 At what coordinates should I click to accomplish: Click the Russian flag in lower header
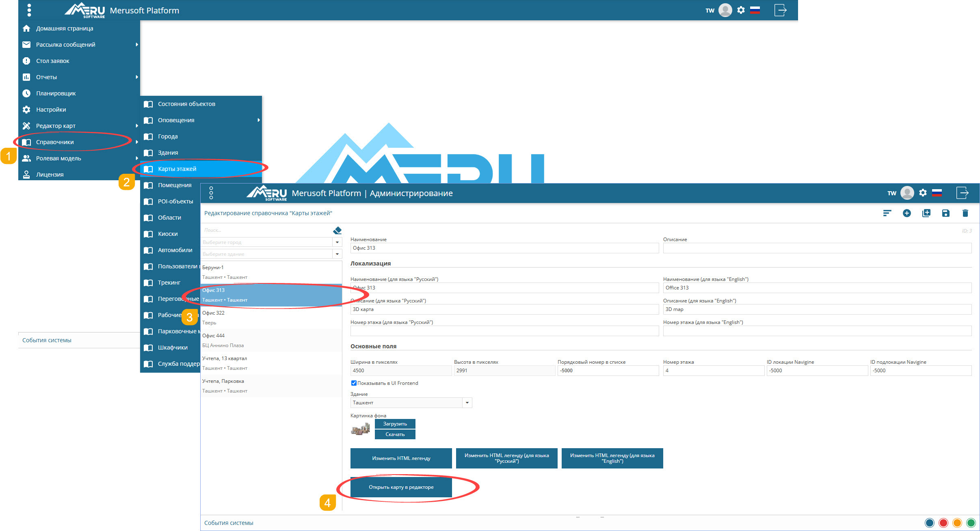point(937,193)
